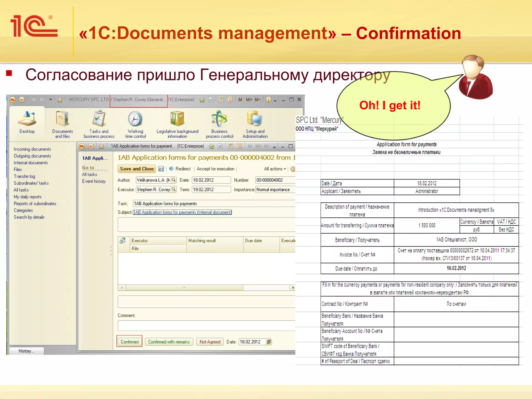Click the floppy disk Save icon
This screenshot has height=399, width=532.
point(161,169)
